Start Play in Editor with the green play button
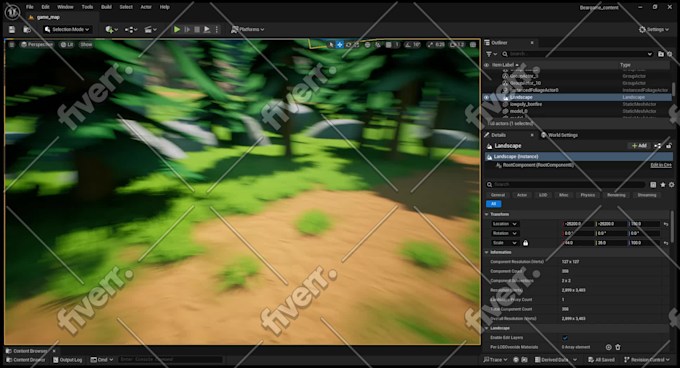The image size is (680, 368). point(177,29)
